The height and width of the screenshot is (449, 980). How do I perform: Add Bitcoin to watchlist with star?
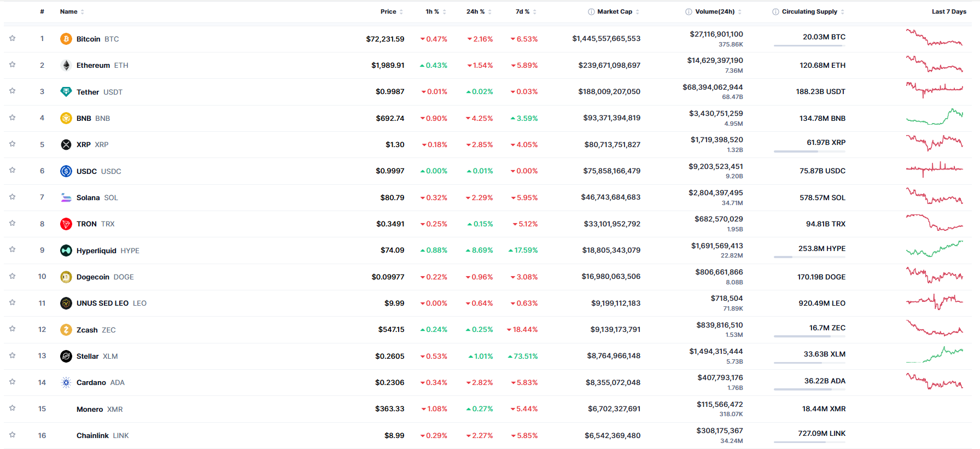[x=12, y=38]
